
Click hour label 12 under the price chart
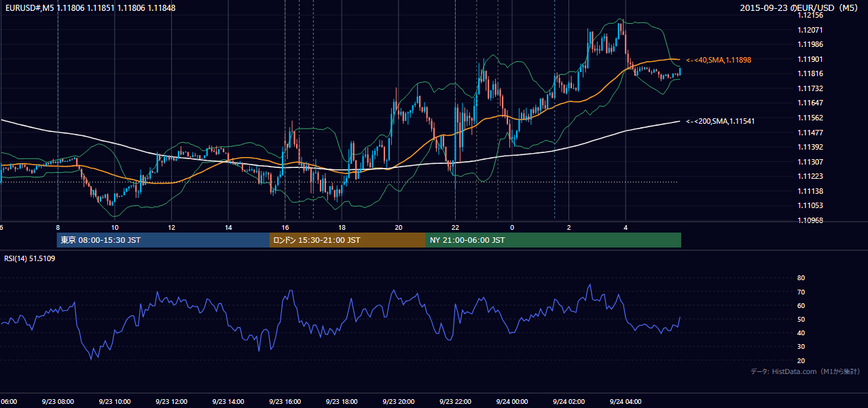(172, 227)
